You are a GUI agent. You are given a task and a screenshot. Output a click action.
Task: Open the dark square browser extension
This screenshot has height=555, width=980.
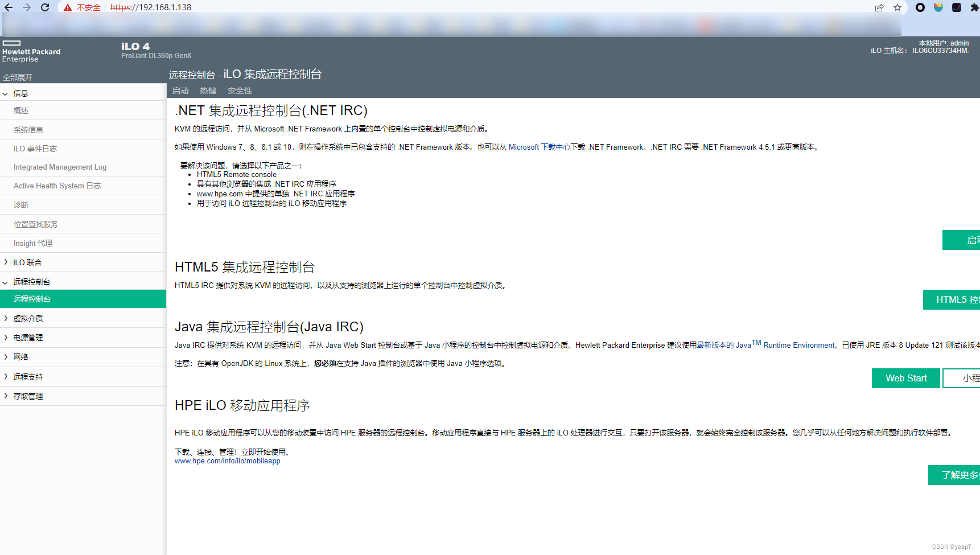957,7
